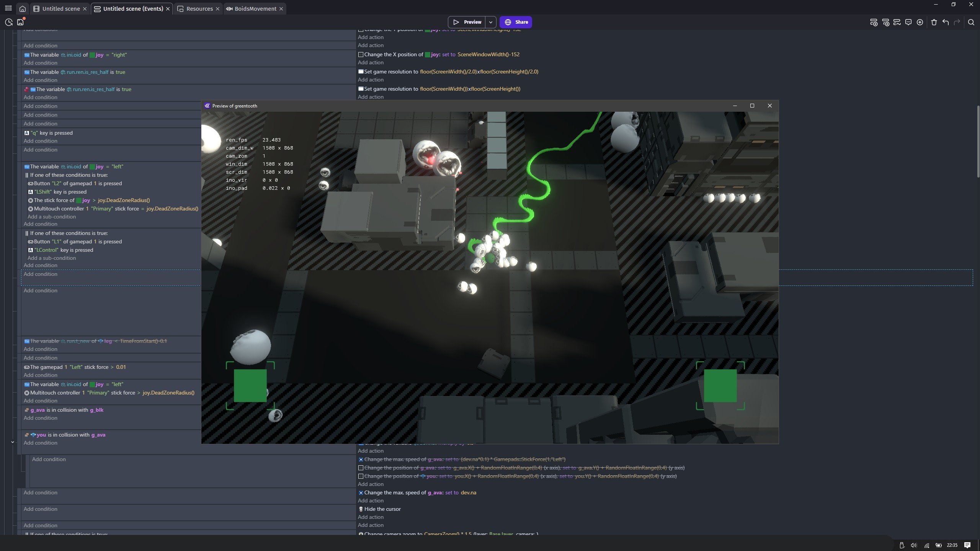
Task: Select the Hide the cursor action
Action: (380, 509)
